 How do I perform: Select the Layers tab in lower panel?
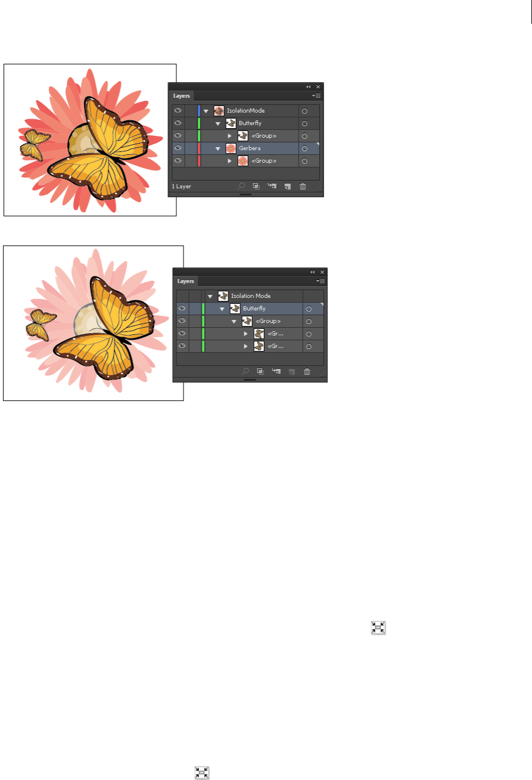pos(187,281)
